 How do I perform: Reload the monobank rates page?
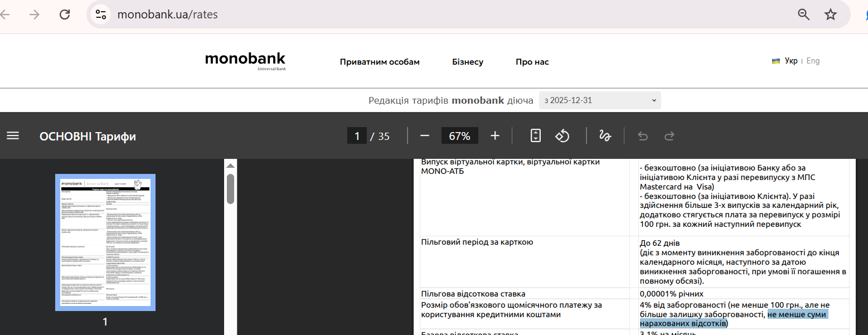click(65, 14)
